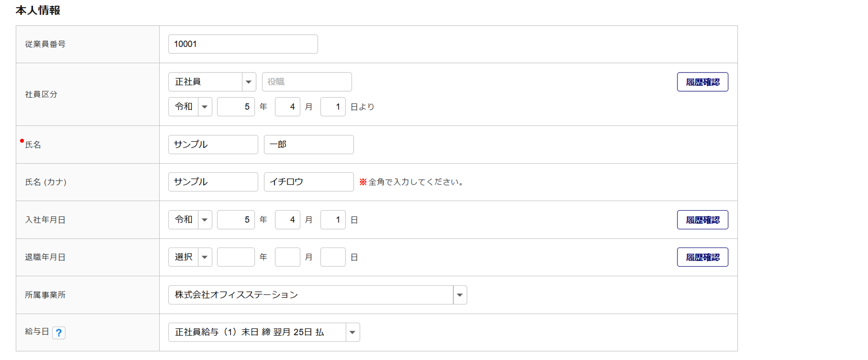Click the 従業員番号 field containing 10001
This screenshot has height=360, width=868.
pyautogui.click(x=243, y=44)
